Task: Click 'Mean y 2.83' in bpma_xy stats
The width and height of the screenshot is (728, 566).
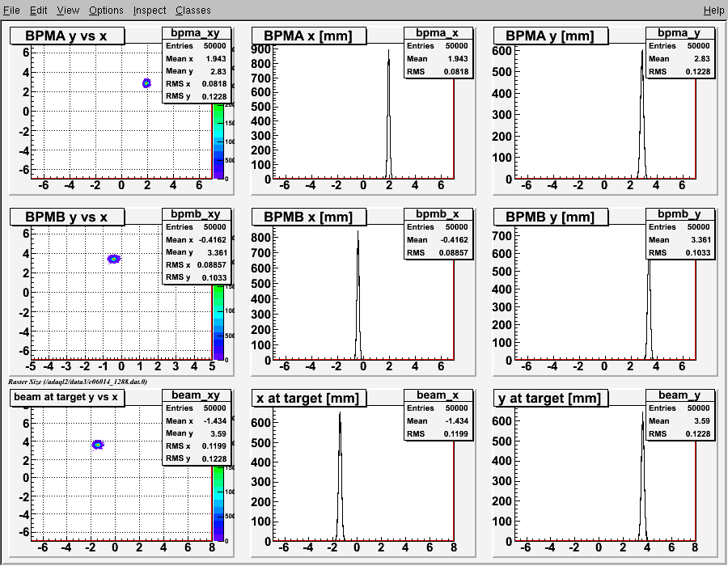Action: coord(196,71)
